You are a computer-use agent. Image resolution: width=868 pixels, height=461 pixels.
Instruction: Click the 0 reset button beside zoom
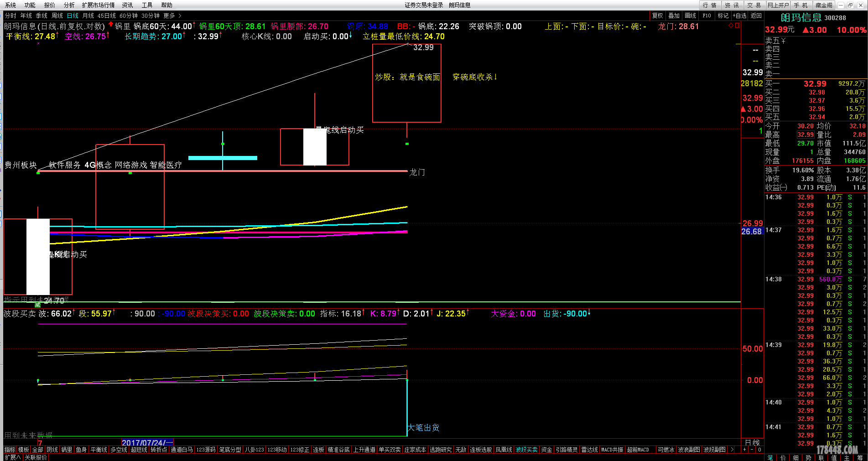click(759, 450)
